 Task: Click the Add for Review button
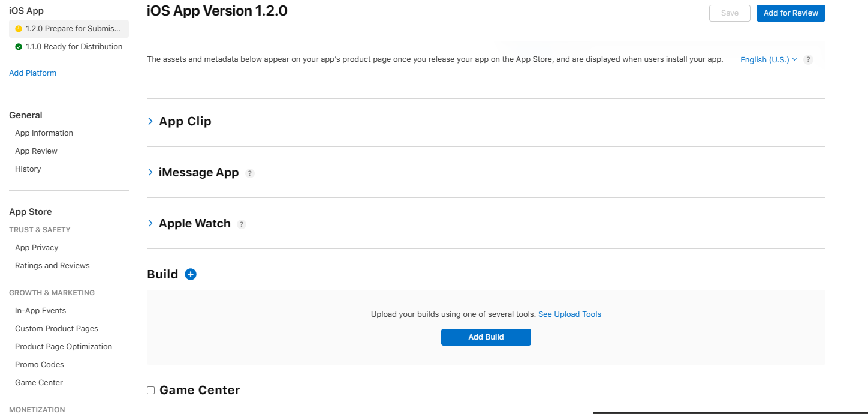pos(791,13)
